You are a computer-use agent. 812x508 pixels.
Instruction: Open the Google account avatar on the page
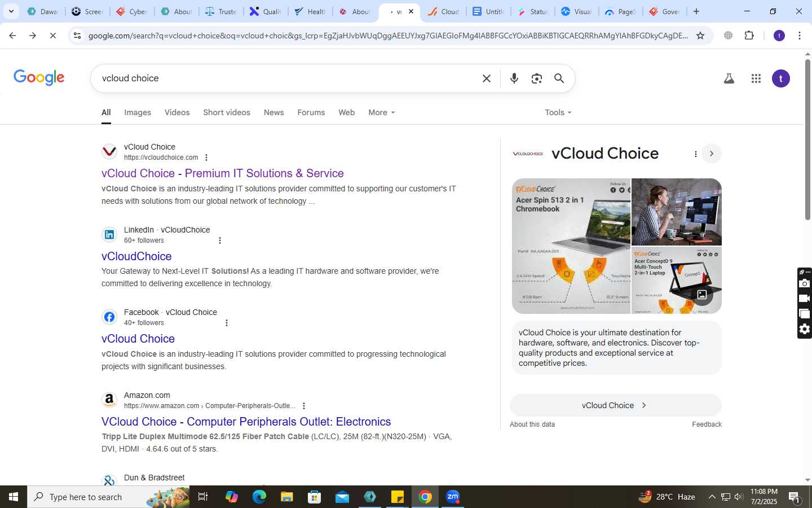coord(781,78)
